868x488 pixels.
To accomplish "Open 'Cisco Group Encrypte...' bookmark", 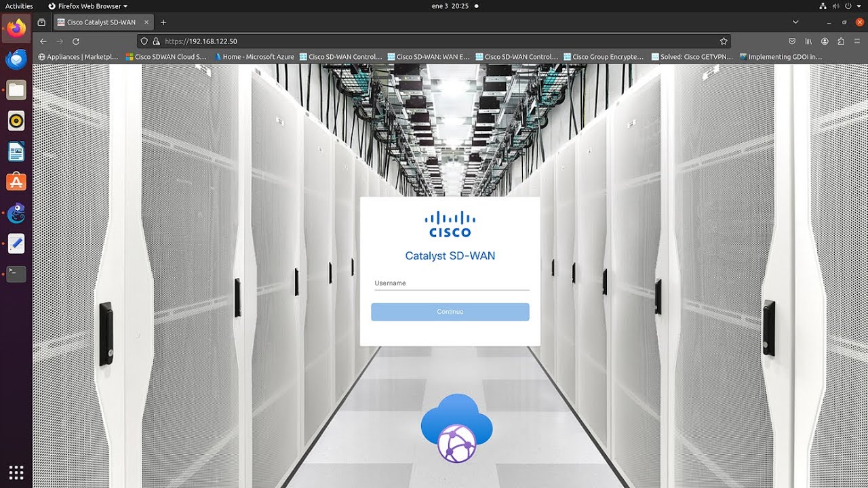I will [x=604, y=57].
